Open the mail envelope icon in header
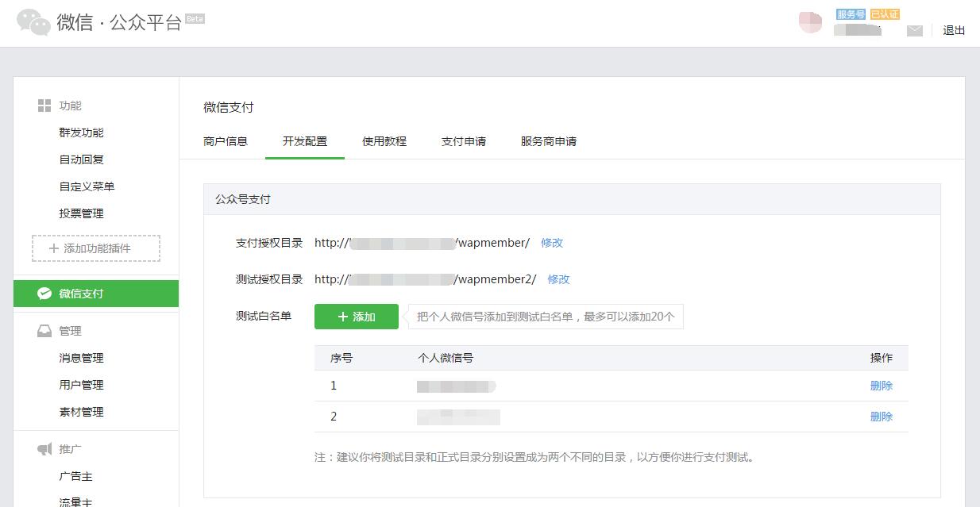Viewport: 980px width, 507px height. 915,31
